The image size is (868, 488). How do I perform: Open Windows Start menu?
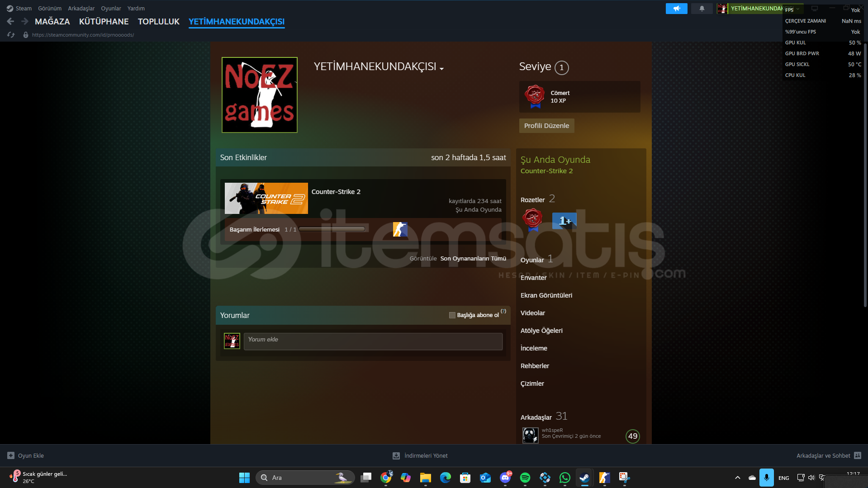pyautogui.click(x=244, y=478)
